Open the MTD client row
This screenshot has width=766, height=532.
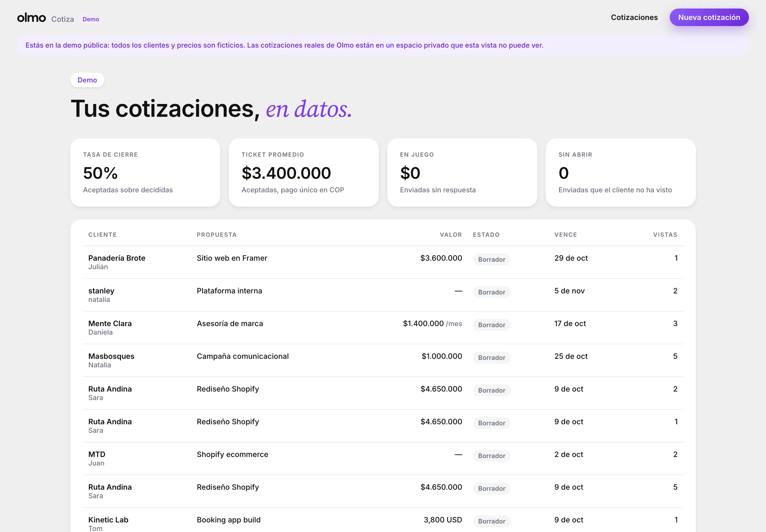coord(383,458)
